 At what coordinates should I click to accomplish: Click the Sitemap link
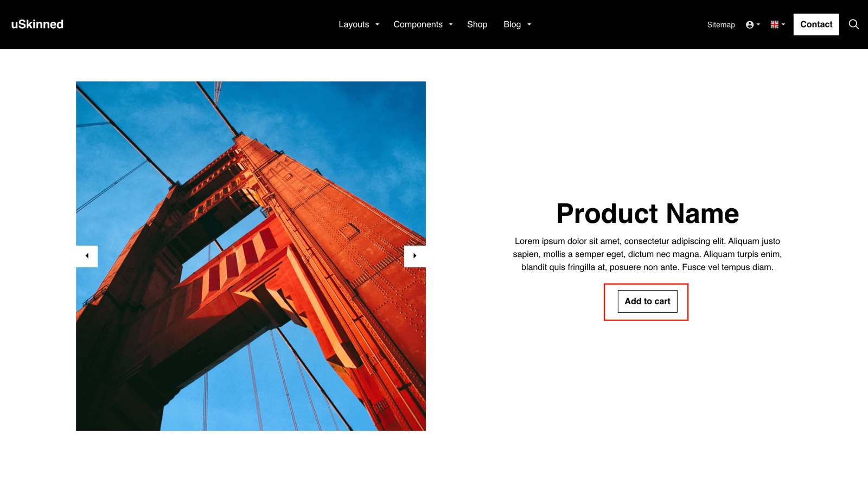[721, 24]
